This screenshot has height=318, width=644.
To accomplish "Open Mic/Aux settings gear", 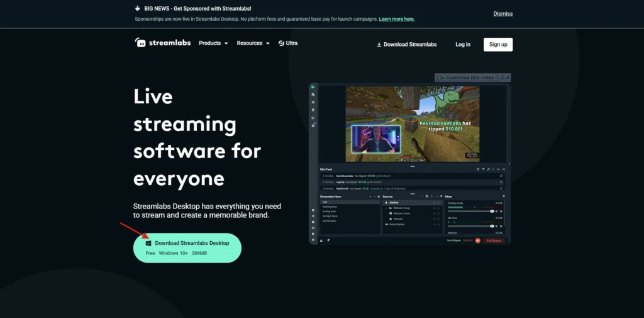I will (501, 226).
